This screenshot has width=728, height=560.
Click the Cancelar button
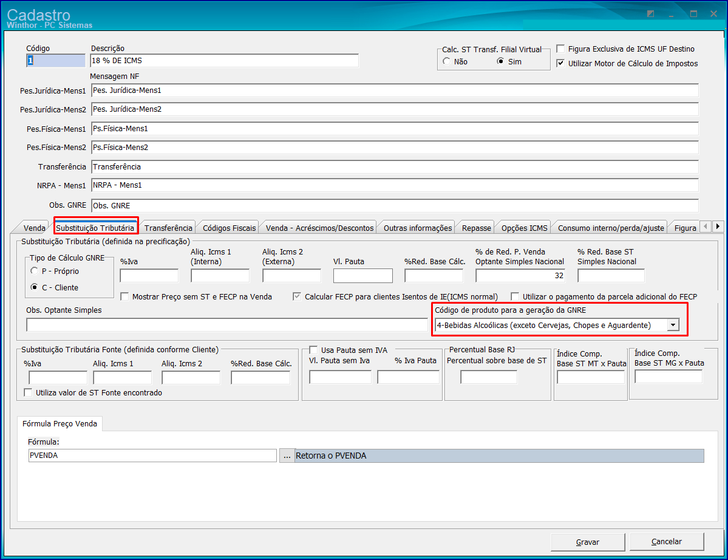click(667, 541)
